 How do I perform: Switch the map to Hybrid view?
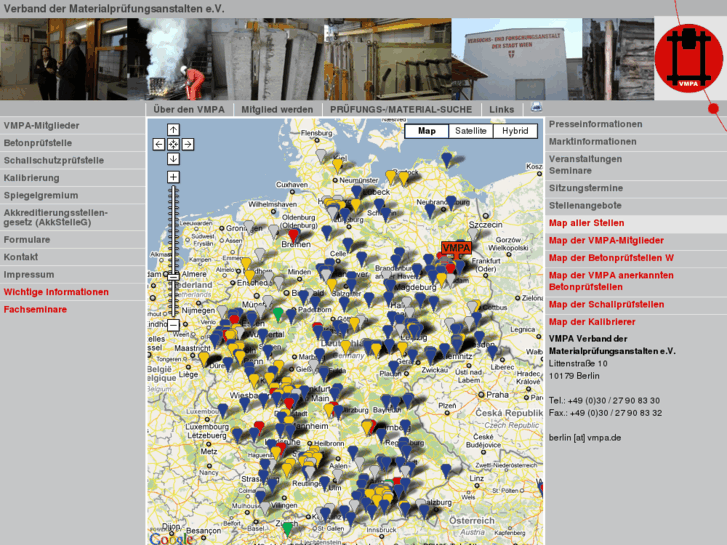515,131
